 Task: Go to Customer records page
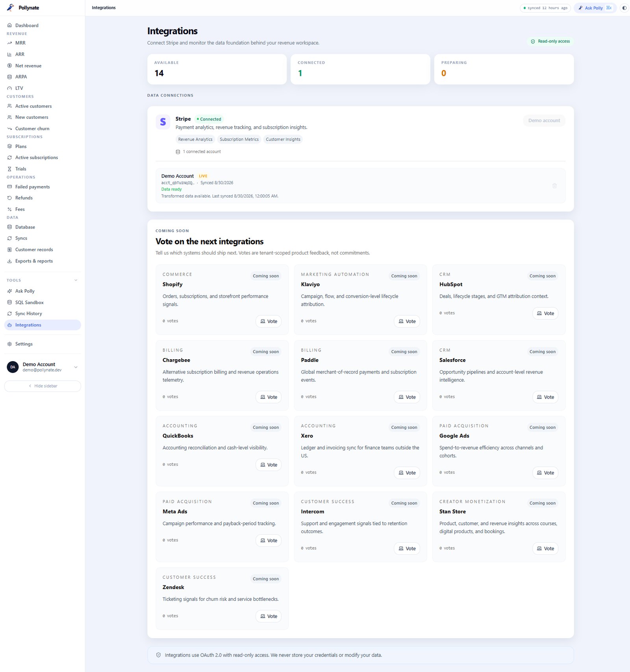click(43, 249)
